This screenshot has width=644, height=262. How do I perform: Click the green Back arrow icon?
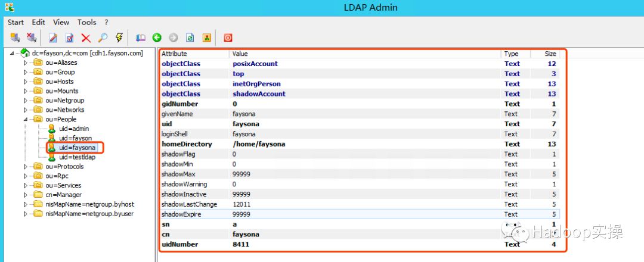[x=157, y=38]
